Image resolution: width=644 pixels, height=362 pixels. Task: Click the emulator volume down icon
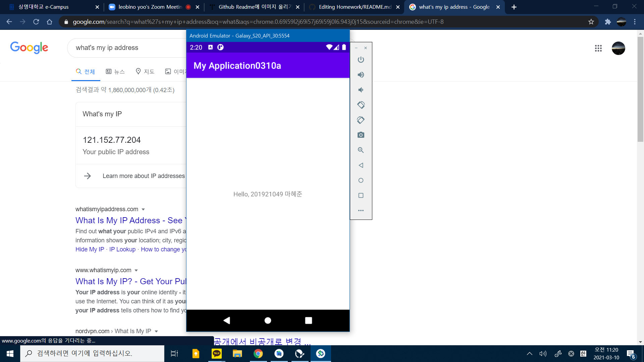point(361,90)
